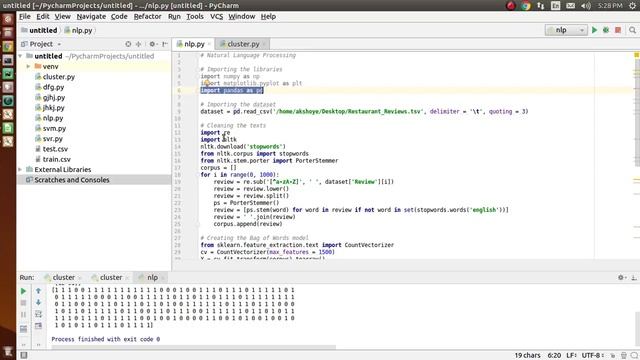This screenshot has width=640, height=360.
Task: Select Scratches and Consoles item
Action: (72, 180)
